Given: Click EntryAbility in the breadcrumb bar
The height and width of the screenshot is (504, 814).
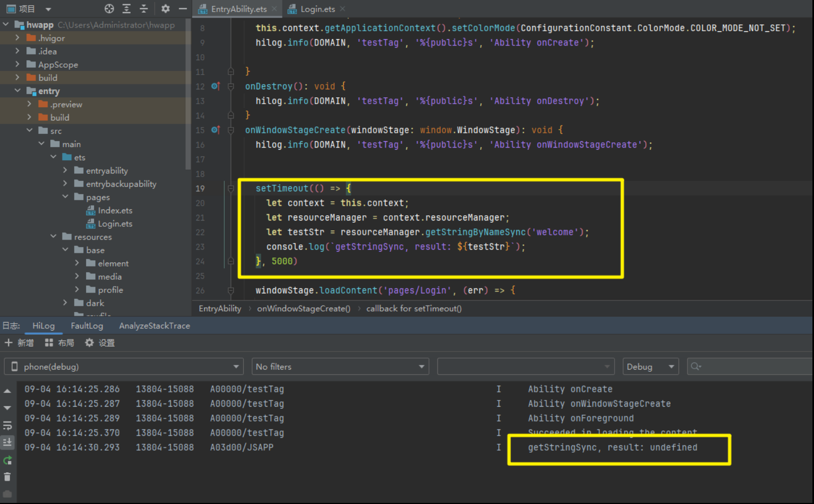Looking at the screenshot, I should point(219,308).
